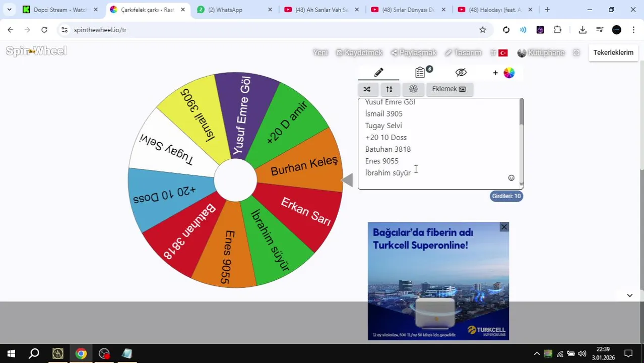Click the Batuhan 3818 entry line

pos(388,149)
